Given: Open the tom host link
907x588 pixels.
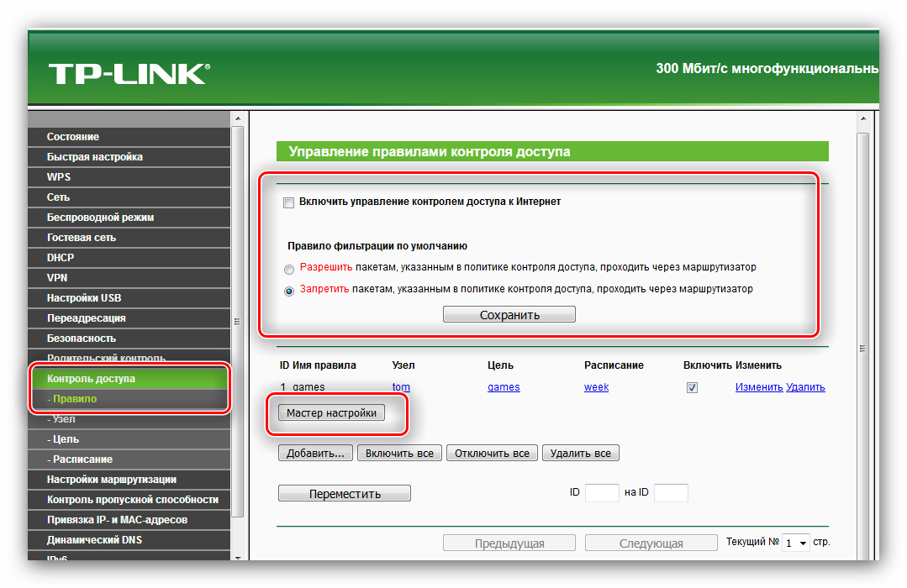Looking at the screenshot, I should [x=401, y=387].
